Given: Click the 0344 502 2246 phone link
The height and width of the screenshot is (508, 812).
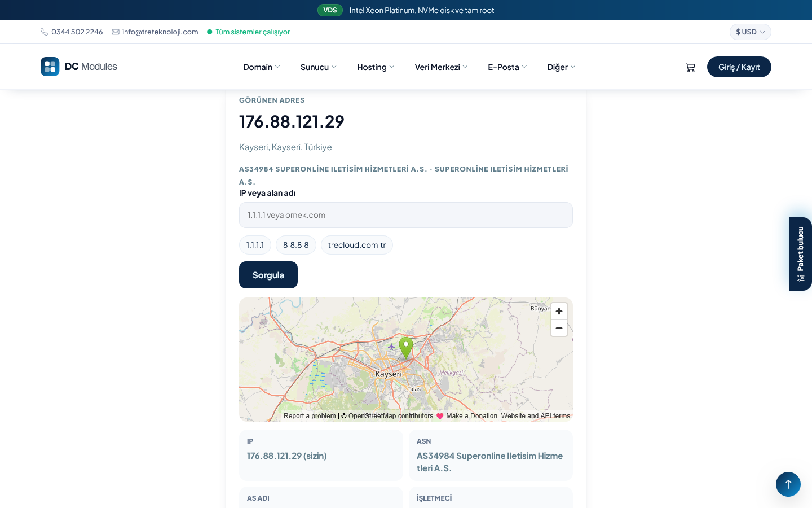Looking at the screenshot, I should click(77, 32).
